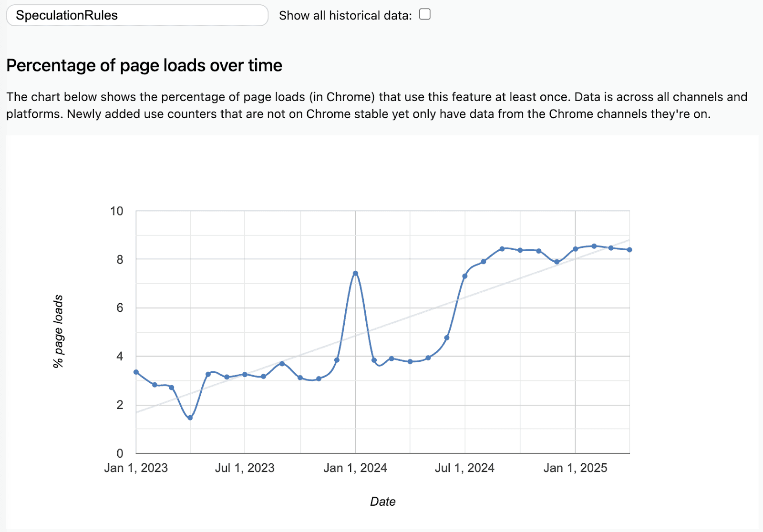Viewport: 763px width, 532px height.
Task: Click the 'Jan 1, 2025' axis label
Action: [576, 468]
